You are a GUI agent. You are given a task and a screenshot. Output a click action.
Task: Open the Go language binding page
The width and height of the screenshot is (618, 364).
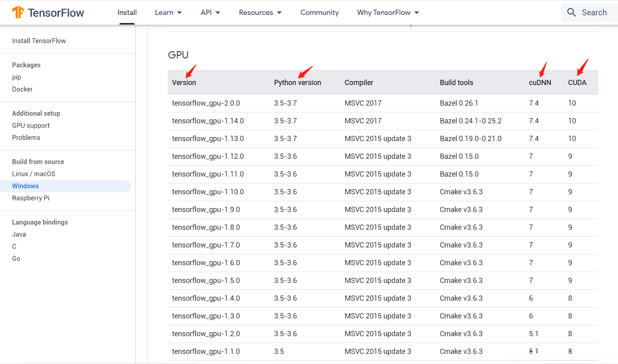(16, 258)
